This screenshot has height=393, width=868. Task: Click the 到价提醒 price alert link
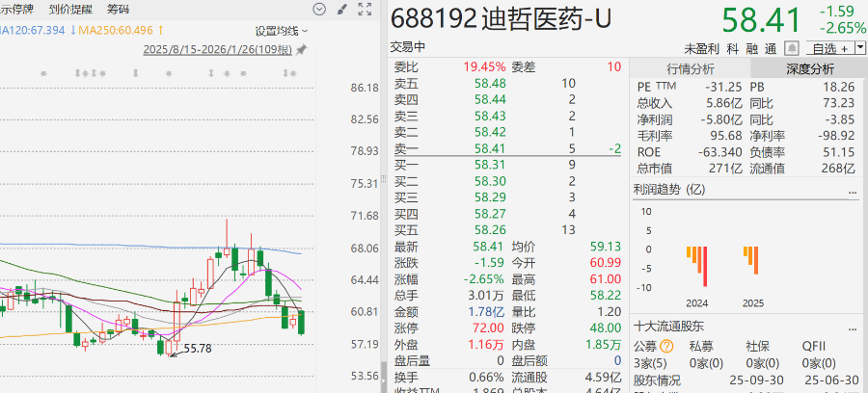click(x=68, y=9)
